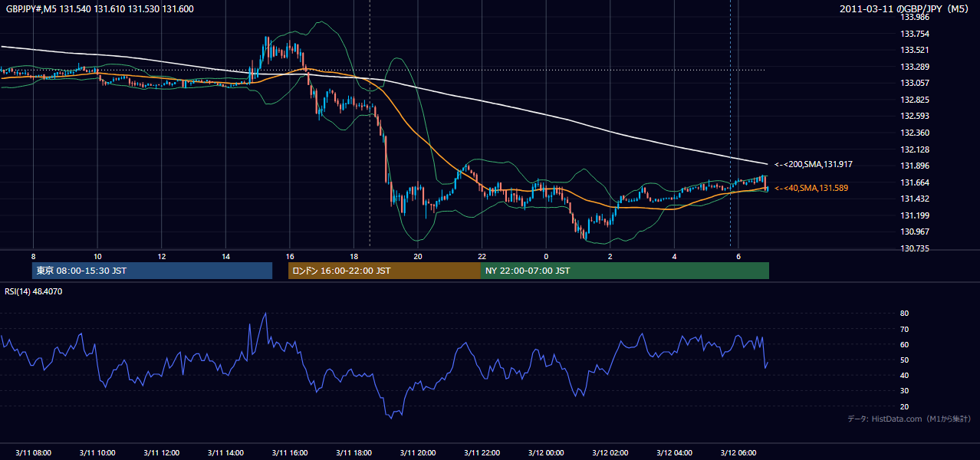Click RSI scale value 50
This screenshot has height=460, width=980.
[x=905, y=360]
